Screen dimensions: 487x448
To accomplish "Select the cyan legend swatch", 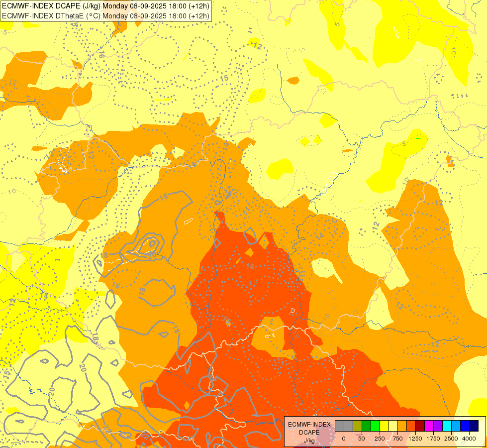I will click(447, 426).
